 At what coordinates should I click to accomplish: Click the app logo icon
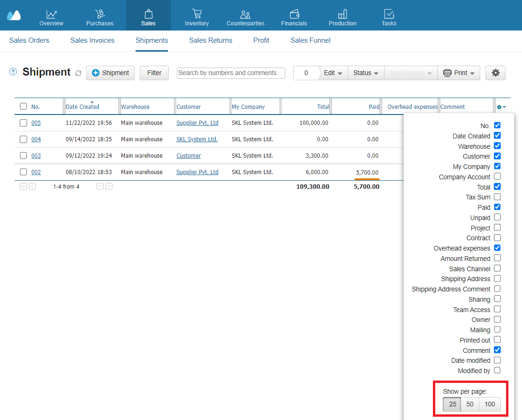click(x=14, y=15)
